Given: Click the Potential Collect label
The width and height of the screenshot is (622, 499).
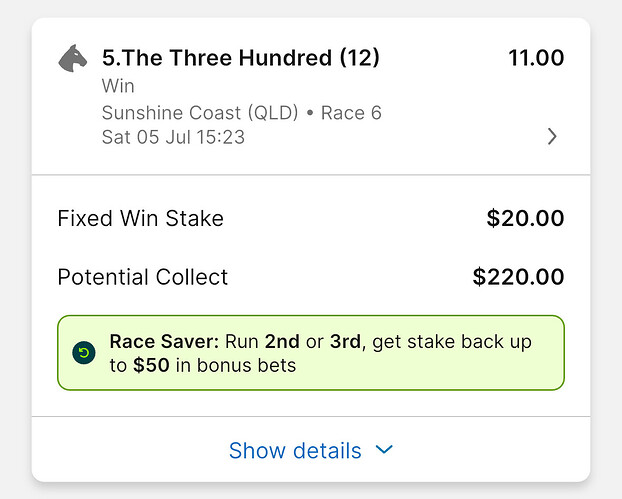Looking at the screenshot, I should click(143, 277).
